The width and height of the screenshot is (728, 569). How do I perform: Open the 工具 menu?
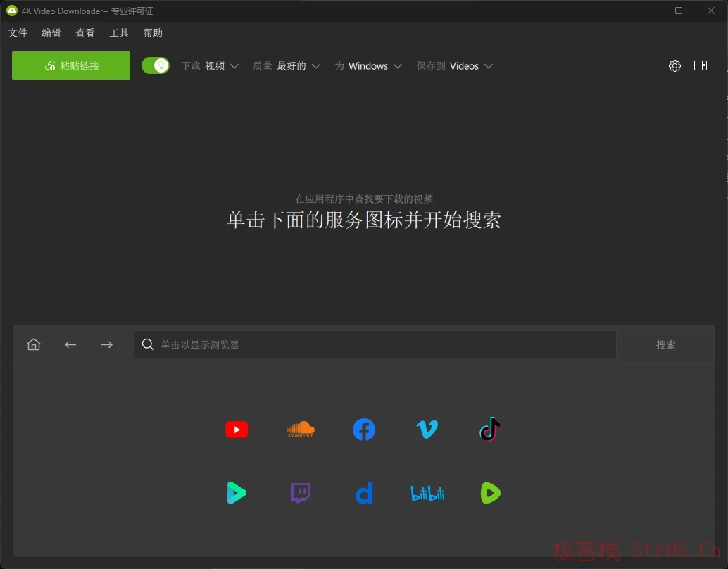[x=119, y=33]
